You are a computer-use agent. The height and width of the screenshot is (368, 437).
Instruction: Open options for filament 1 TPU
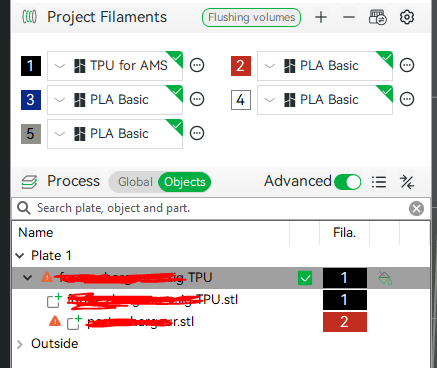click(x=197, y=65)
